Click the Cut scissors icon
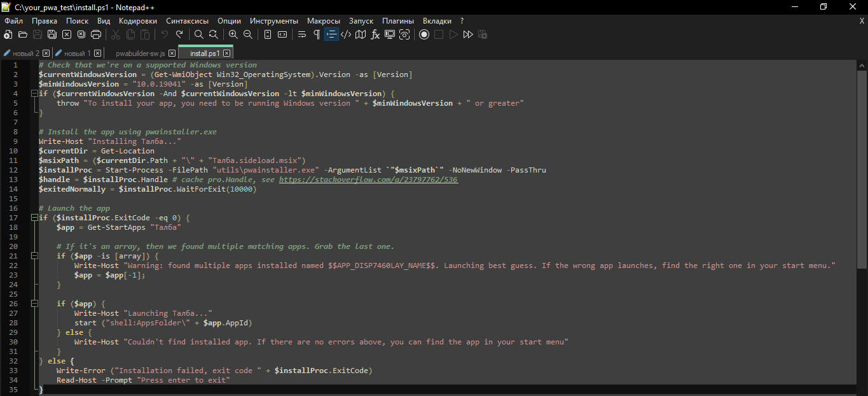Screen dimensions: 868x396 (116, 34)
